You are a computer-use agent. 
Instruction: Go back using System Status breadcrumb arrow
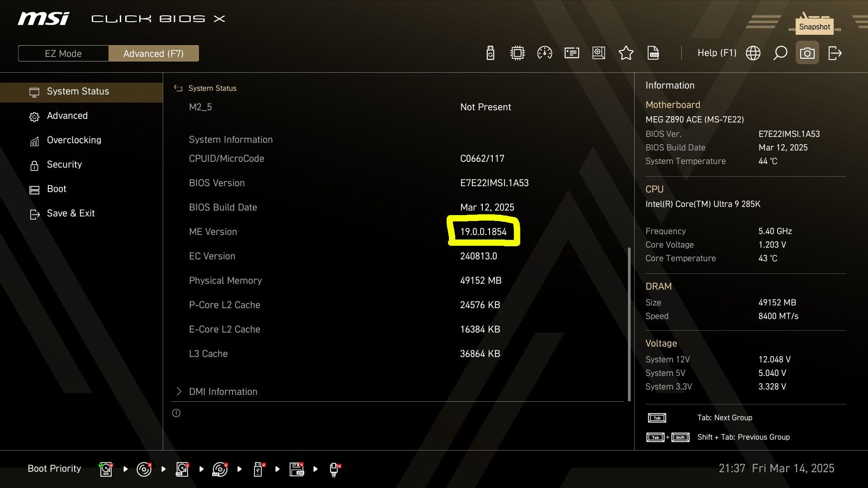coord(178,89)
